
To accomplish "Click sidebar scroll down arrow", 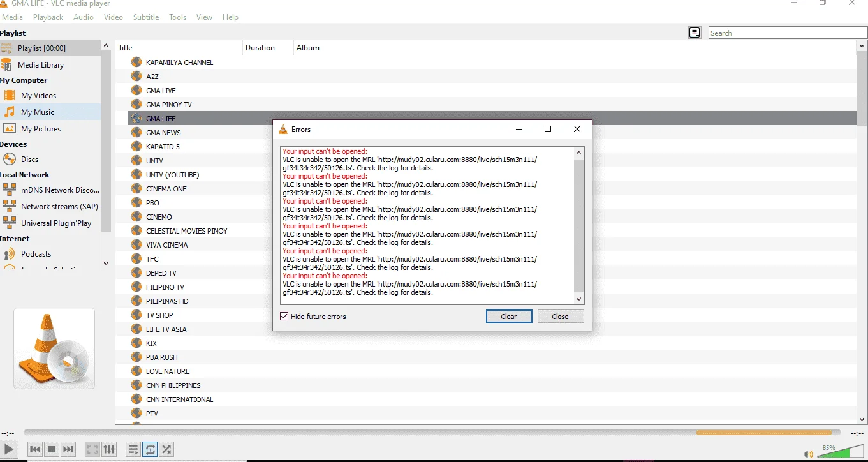I will point(106,263).
